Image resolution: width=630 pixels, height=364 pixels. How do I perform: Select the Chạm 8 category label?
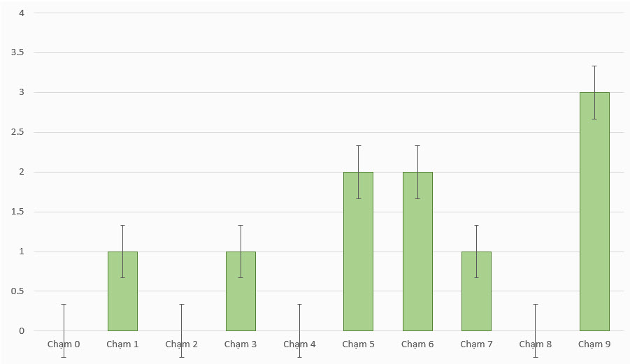[535, 344]
